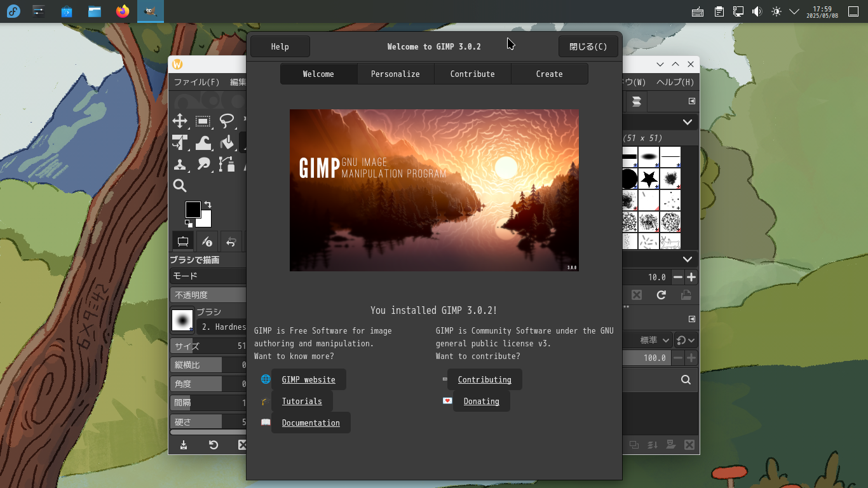Screen dimensions: 868x488
Task: Choose the Zoom magnifier tool
Action: pyautogui.click(x=180, y=186)
